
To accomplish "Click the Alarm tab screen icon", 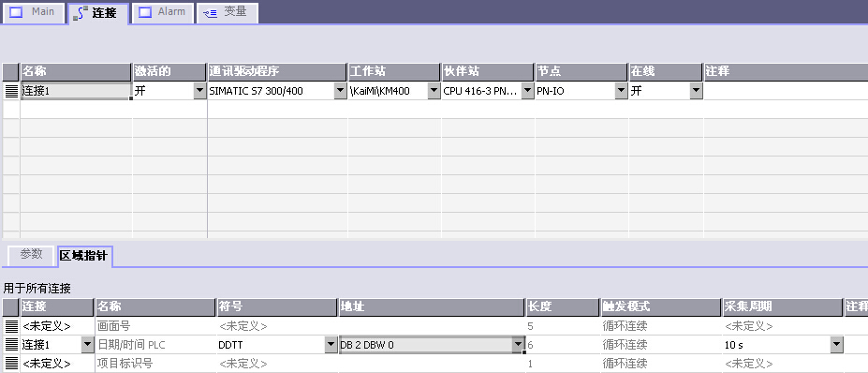I will coord(145,12).
